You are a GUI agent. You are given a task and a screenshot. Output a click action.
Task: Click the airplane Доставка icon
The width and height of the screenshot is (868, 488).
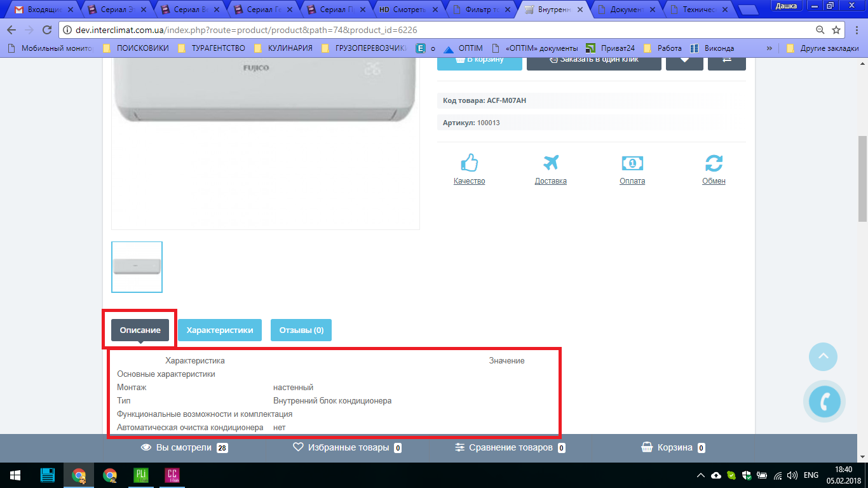pyautogui.click(x=550, y=163)
